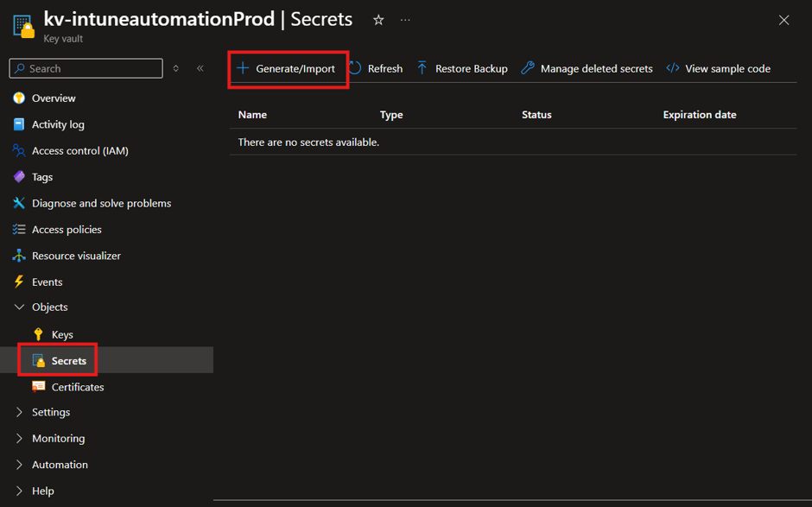The image size is (812, 507).
Task: Click Generate/Import button
Action: click(287, 68)
